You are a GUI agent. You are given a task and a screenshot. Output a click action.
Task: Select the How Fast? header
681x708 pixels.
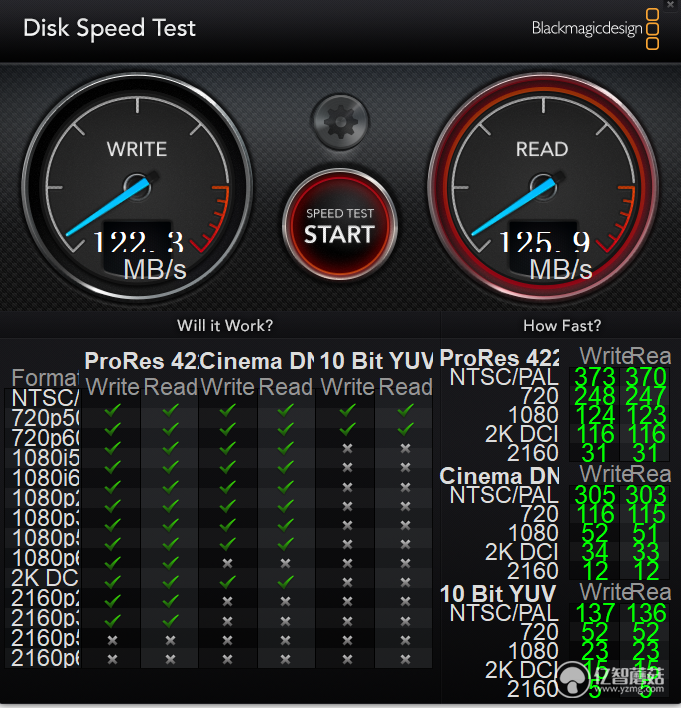point(562,325)
